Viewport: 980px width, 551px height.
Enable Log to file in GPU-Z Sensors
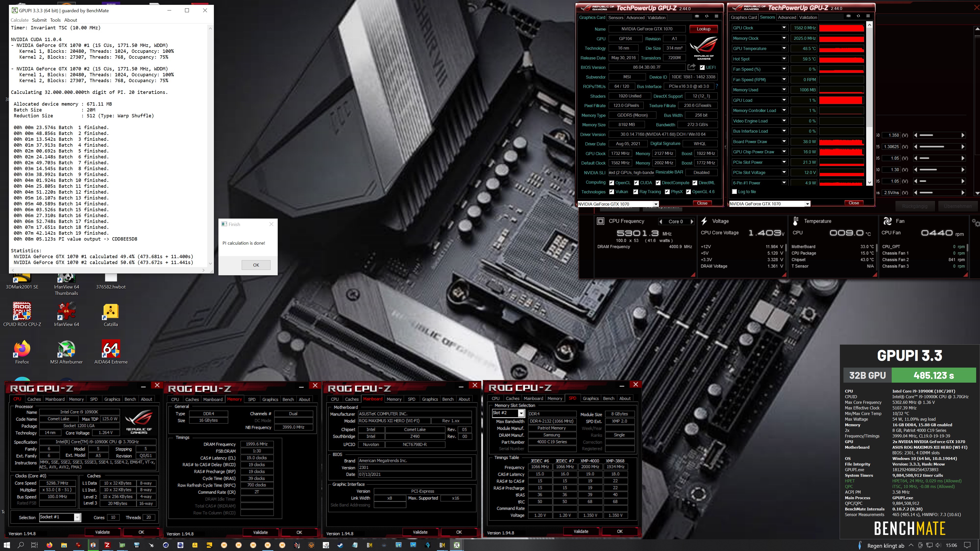735,192
